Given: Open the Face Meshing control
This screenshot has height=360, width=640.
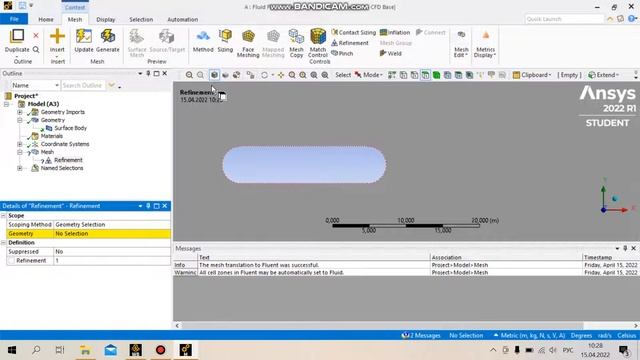Looking at the screenshot, I should 248,43.
